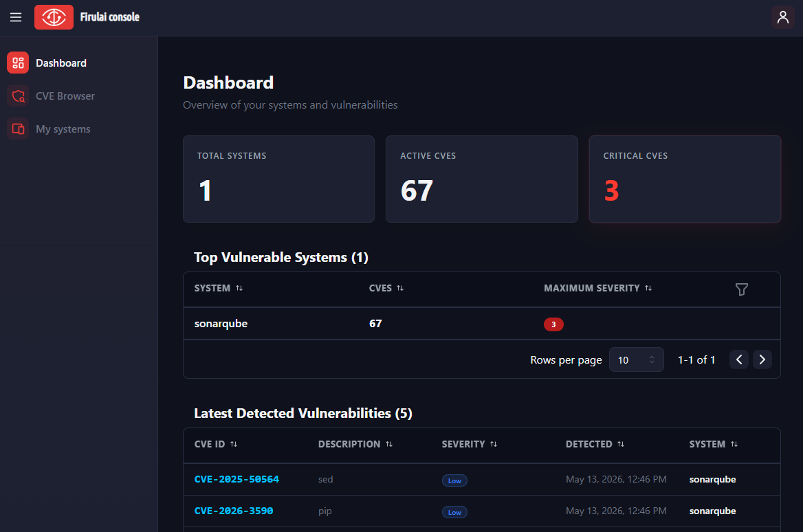Screen dimensions: 803x532
Task: Open the Top Vulnerable Systems filter icon
Action: coord(741,289)
